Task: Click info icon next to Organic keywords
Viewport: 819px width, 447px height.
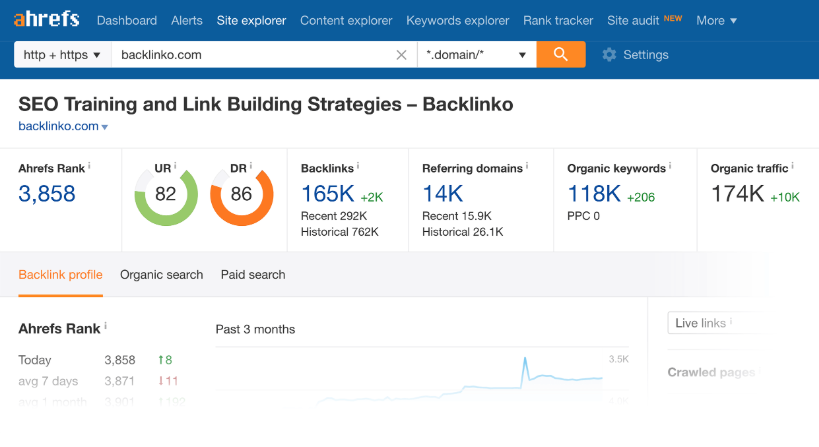Action: [x=670, y=166]
